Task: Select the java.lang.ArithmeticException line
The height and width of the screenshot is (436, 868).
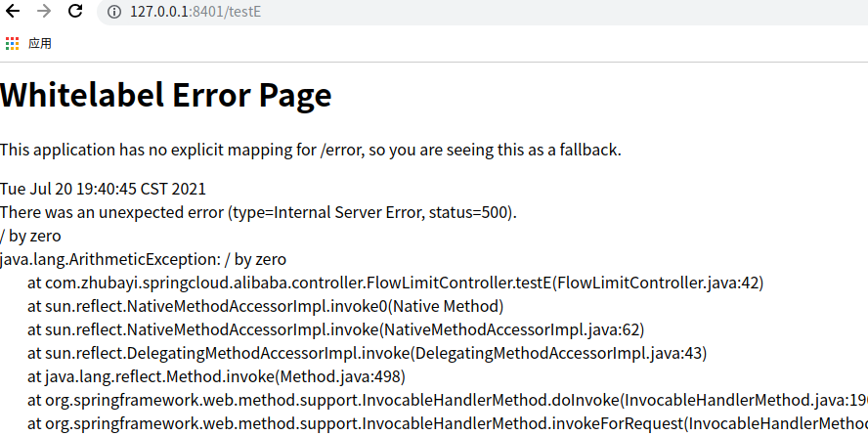Action: click(144, 259)
